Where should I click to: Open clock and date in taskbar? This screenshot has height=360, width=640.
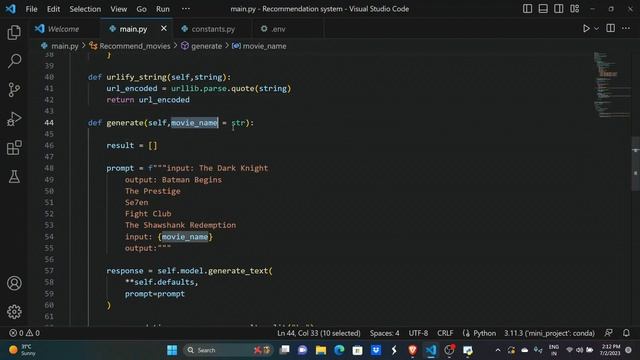(x=610, y=350)
